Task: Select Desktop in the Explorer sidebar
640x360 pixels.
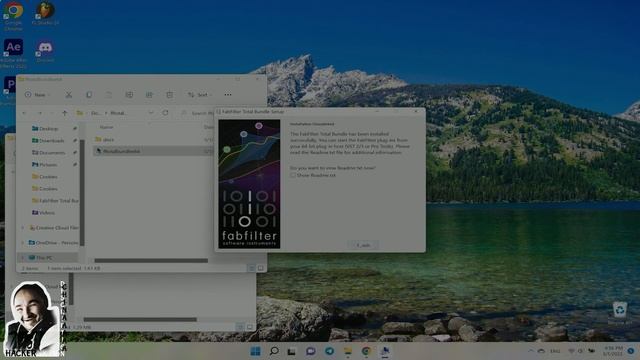Action: point(48,129)
